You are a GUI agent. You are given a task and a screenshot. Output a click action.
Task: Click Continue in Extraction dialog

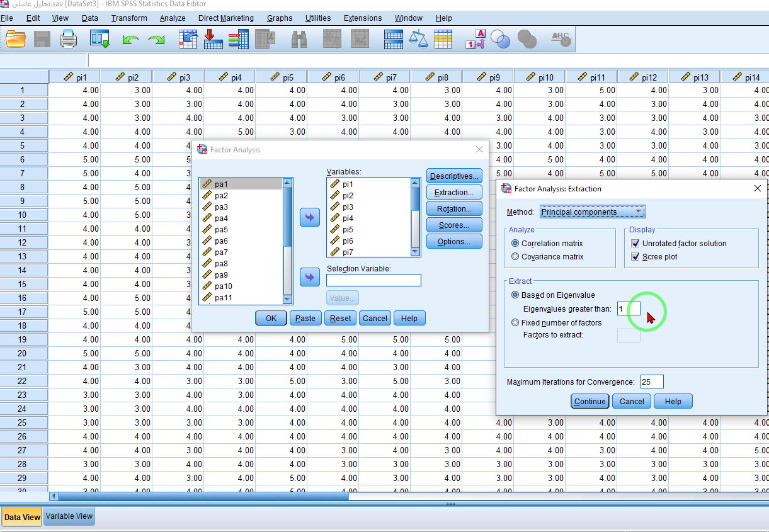(590, 402)
